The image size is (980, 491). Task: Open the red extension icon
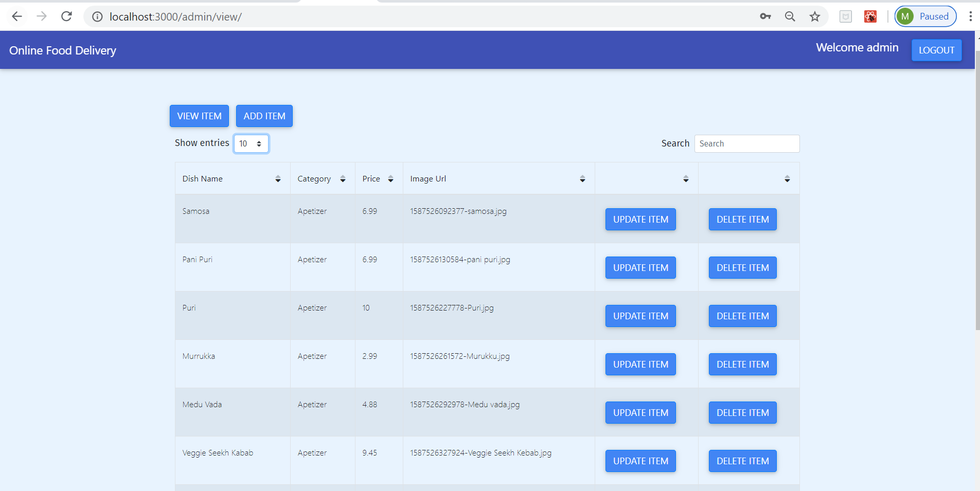point(870,16)
